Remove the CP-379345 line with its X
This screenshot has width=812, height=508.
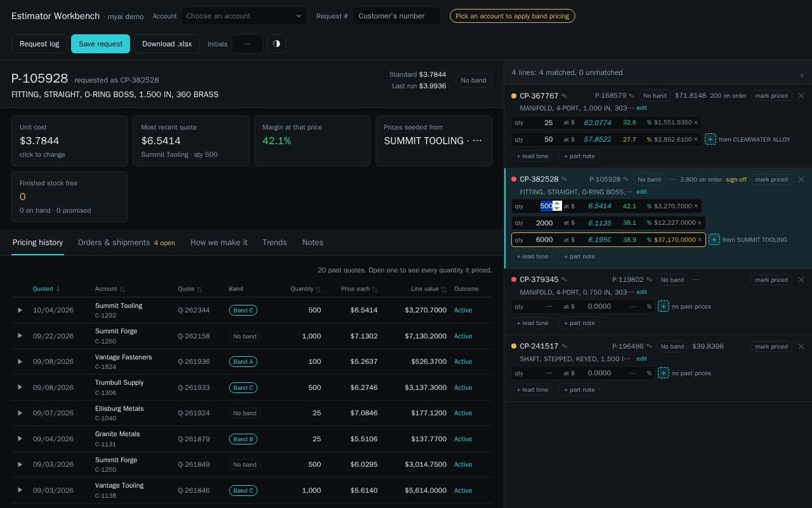pyautogui.click(x=801, y=280)
